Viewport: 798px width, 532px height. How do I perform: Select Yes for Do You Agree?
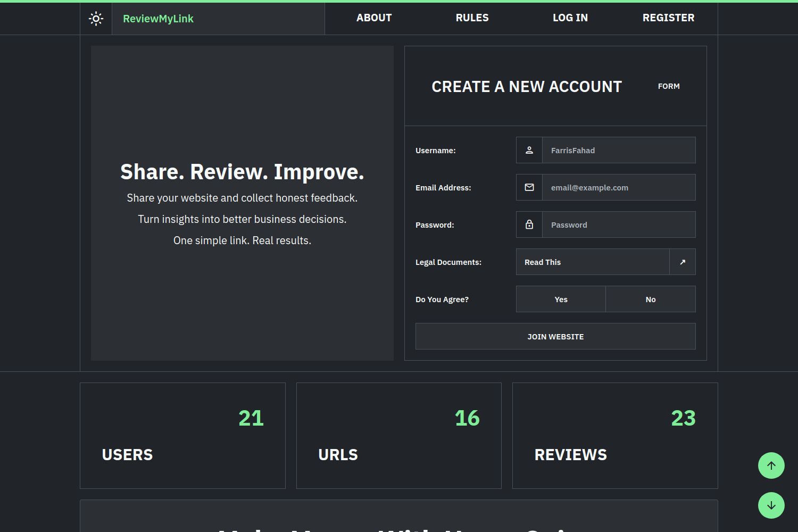(x=561, y=299)
